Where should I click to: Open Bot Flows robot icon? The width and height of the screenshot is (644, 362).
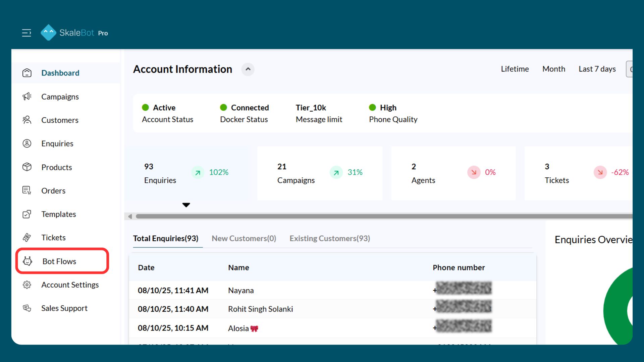28,261
